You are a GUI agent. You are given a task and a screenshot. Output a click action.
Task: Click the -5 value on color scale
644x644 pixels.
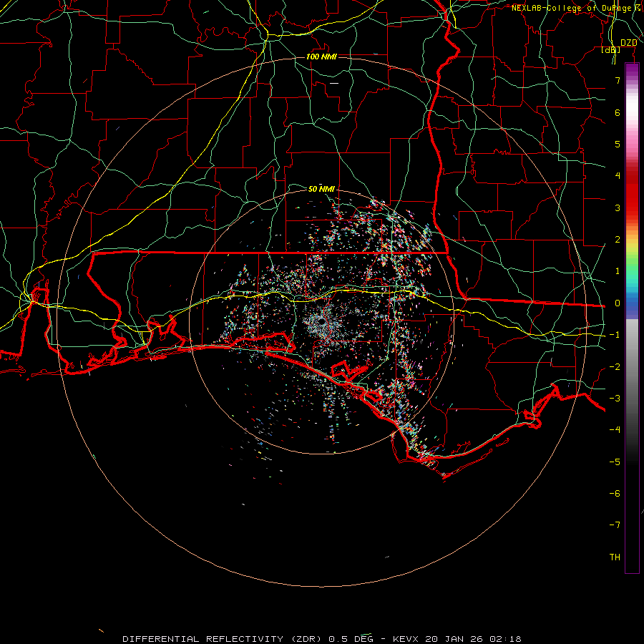click(615, 462)
